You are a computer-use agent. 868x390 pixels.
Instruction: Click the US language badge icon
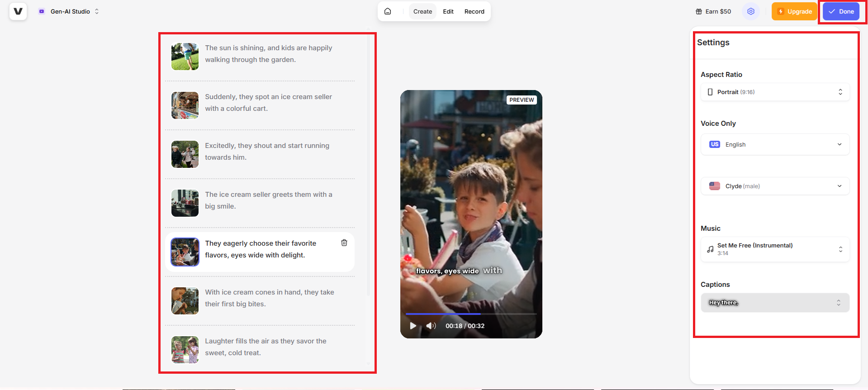[715, 144]
